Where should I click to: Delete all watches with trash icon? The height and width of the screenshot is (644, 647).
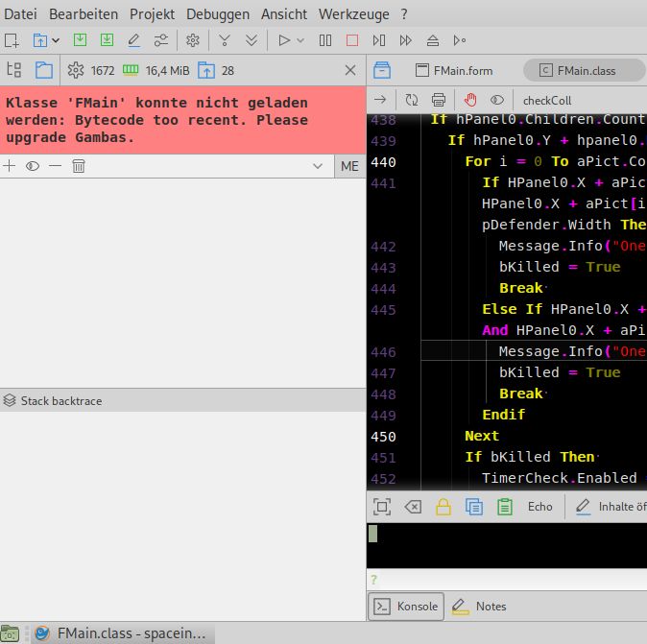tap(79, 166)
